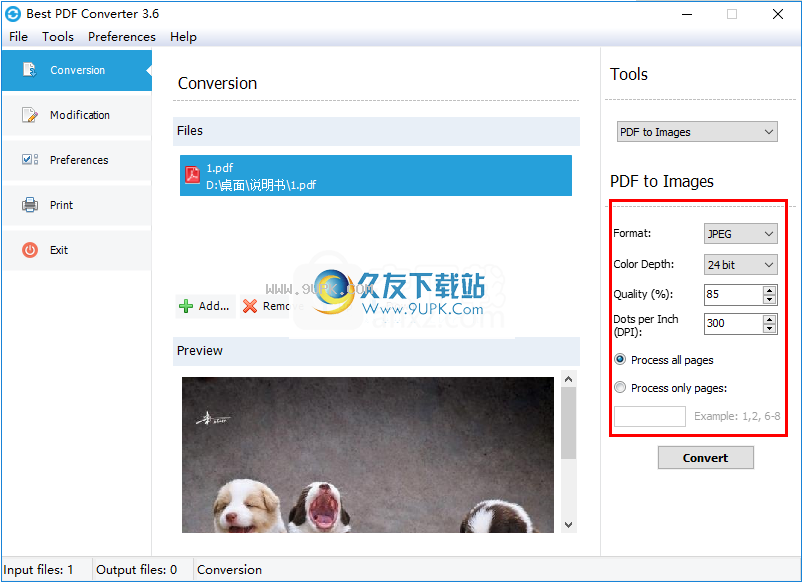The image size is (804, 584).
Task: Select the 1.pdf file row
Action: (376, 175)
